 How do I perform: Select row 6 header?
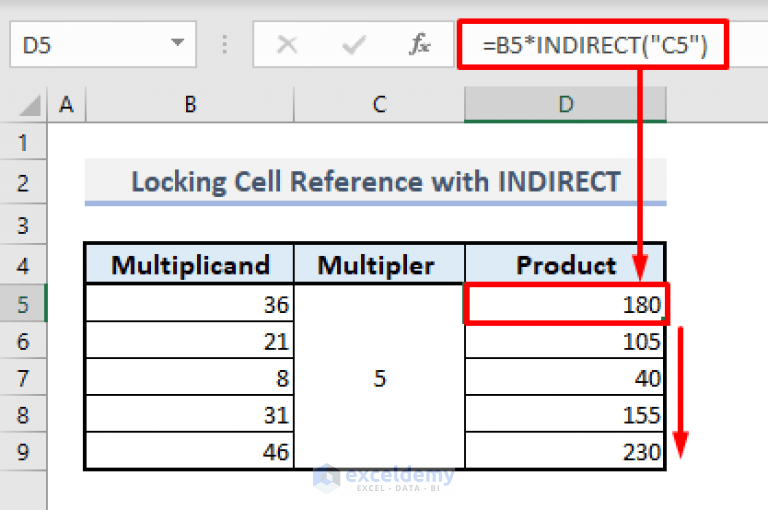click(x=23, y=340)
